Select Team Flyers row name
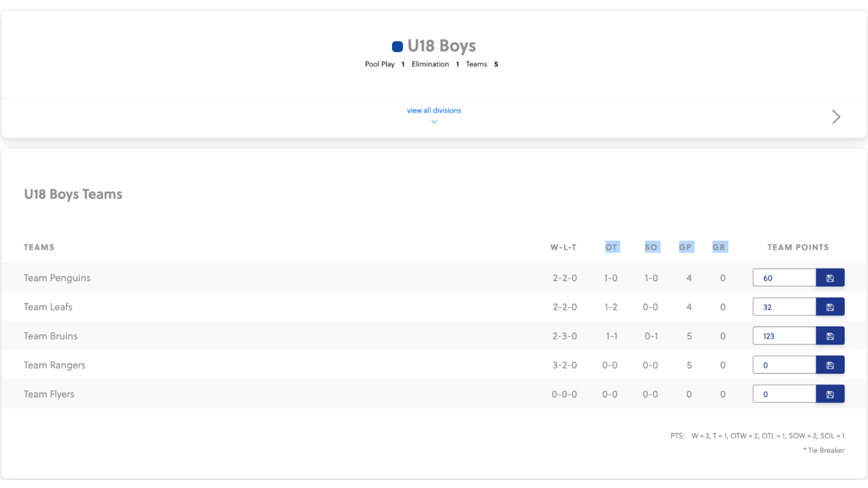 [49, 394]
